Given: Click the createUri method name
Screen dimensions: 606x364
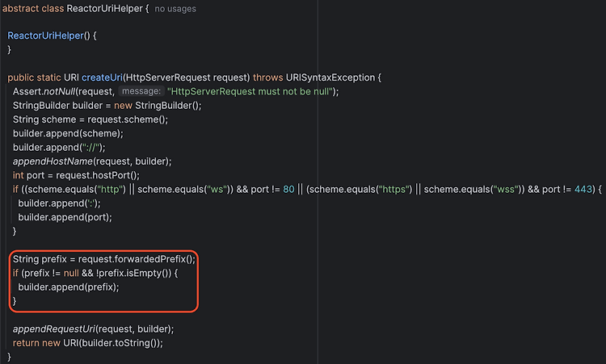Looking at the screenshot, I should coord(102,77).
